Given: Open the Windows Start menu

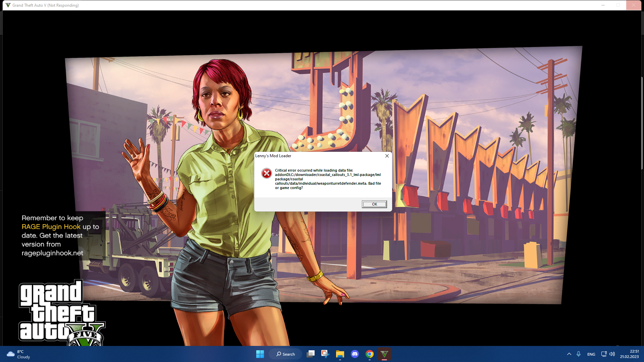Looking at the screenshot, I should (260, 354).
